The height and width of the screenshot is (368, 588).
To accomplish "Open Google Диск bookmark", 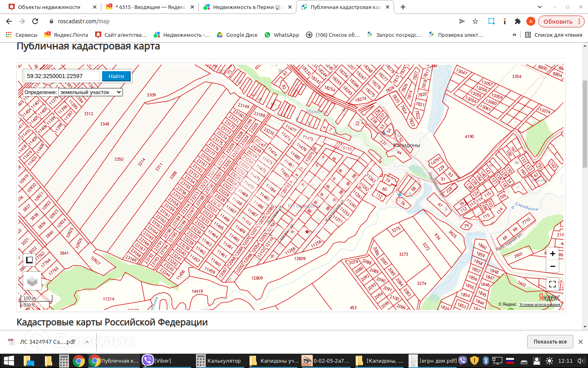I will tap(237, 35).
